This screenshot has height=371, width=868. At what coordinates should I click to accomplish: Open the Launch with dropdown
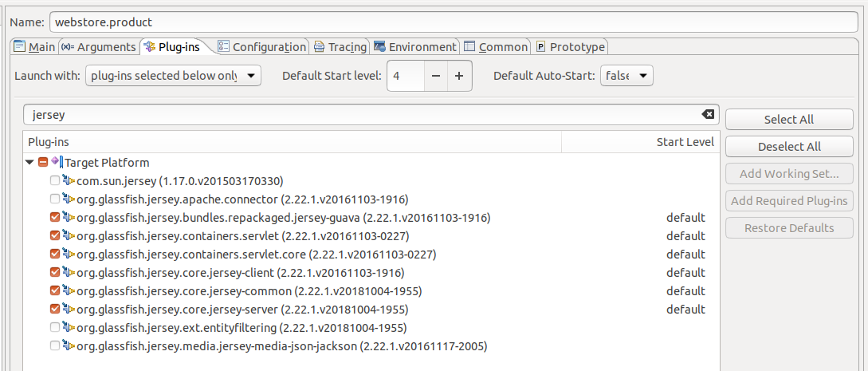[x=173, y=76]
